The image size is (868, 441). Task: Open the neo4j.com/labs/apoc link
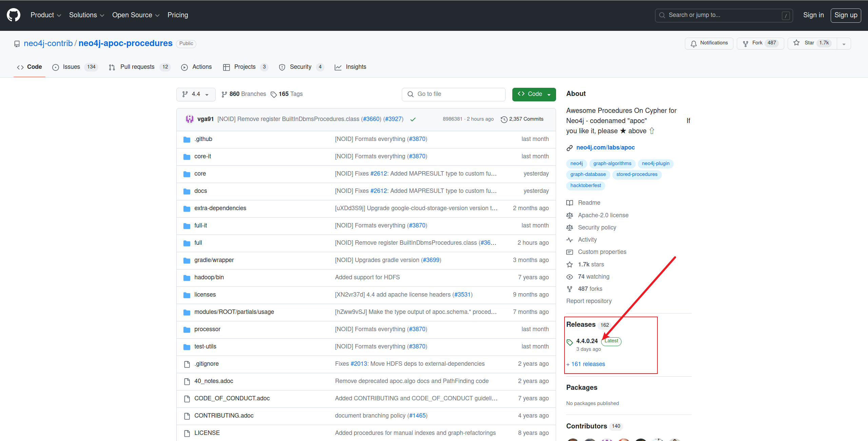pos(605,147)
